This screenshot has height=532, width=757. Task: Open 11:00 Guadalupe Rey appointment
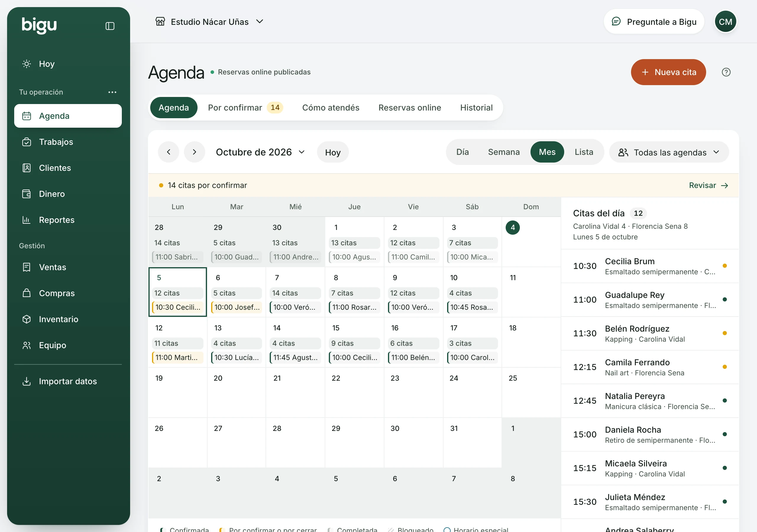pos(650,300)
